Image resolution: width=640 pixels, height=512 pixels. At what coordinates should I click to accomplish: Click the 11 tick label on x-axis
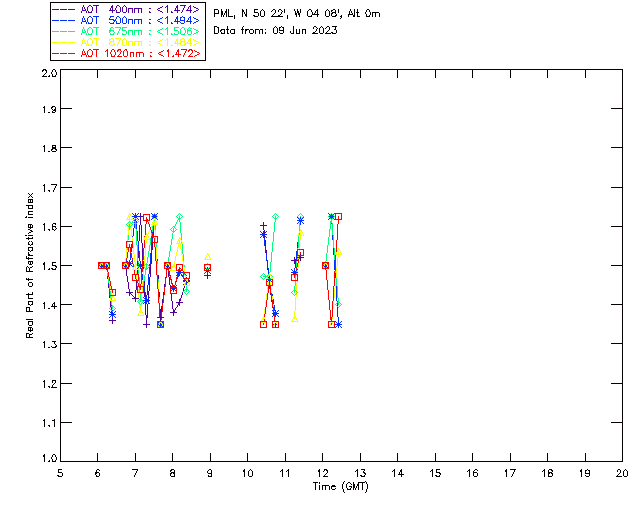[285, 473]
